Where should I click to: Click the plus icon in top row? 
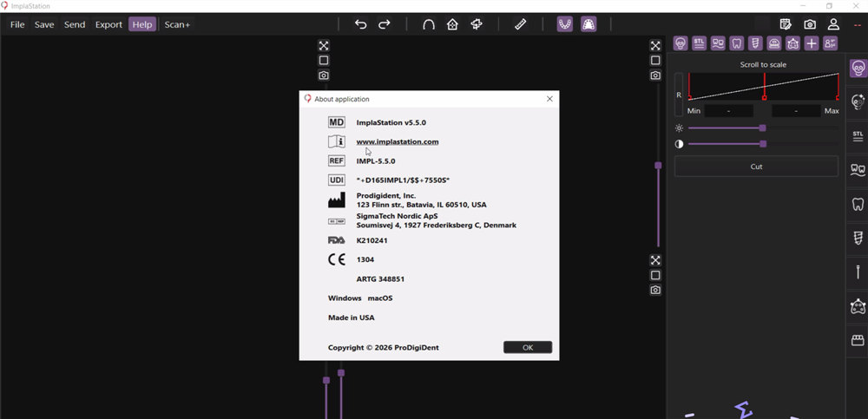812,43
